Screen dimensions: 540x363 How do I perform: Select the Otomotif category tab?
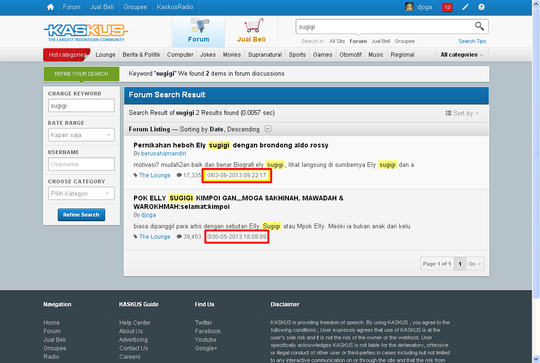pyautogui.click(x=350, y=55)
